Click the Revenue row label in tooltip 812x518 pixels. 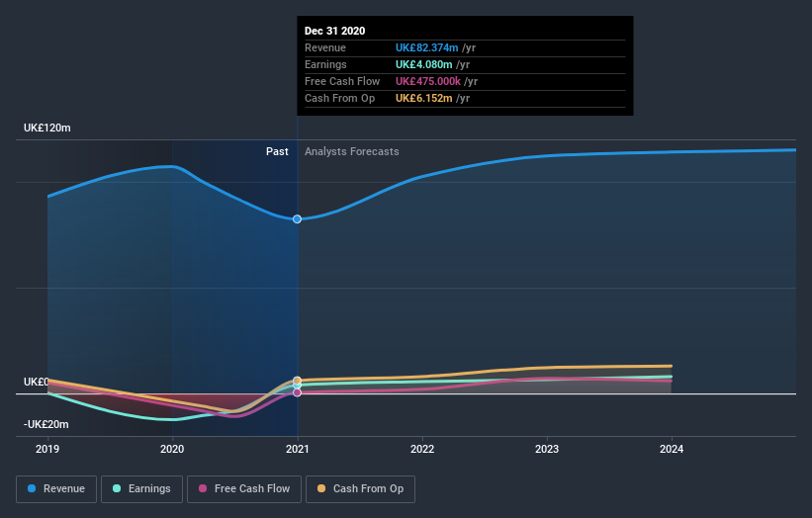click(325, 47)
